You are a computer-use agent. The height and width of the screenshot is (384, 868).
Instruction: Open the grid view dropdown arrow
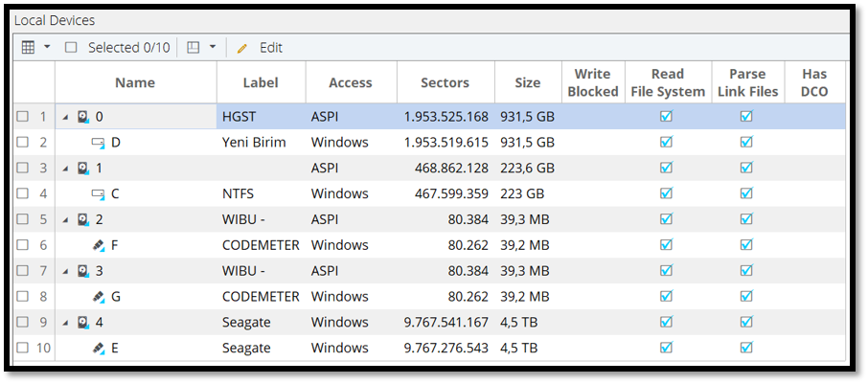pyautogui.click(x=48, y=47)
